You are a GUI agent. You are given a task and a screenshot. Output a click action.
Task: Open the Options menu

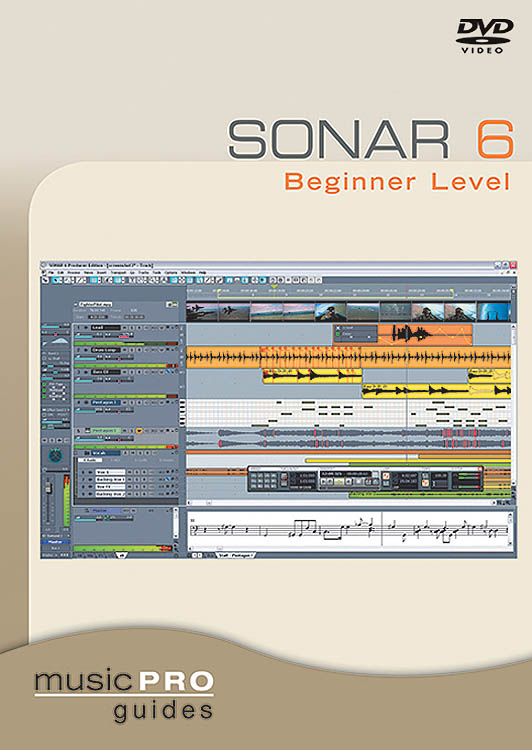171,273
